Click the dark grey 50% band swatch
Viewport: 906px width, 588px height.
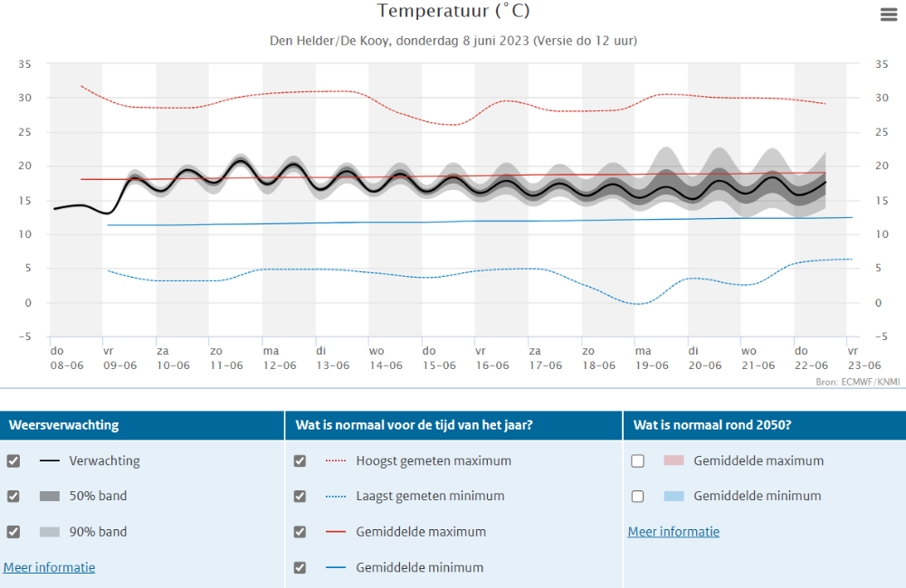(x=50, y=497)
